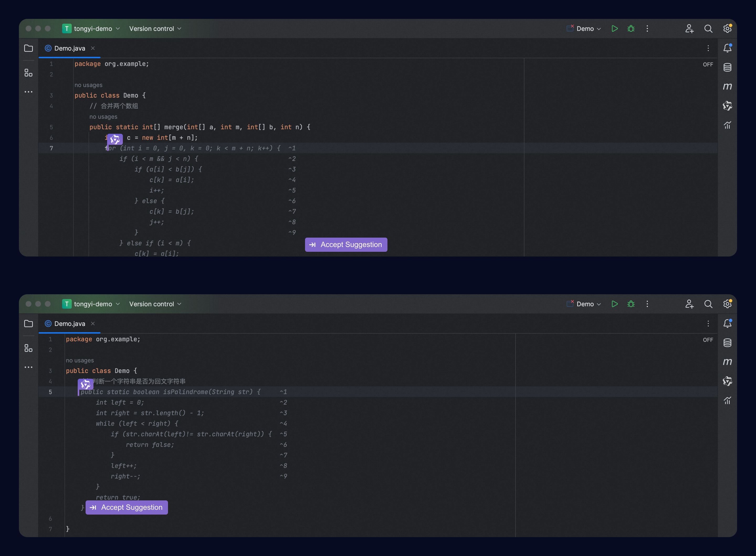Screen dimensions: 756x556
Task: Click line number 5 in bottom editor gutter
Action: pos(50,392)
